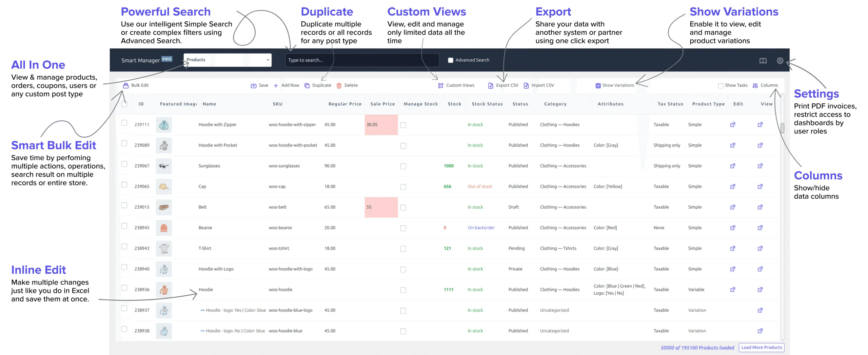Click the Draft status cell
868x355 pixels.
click(514, 207)
